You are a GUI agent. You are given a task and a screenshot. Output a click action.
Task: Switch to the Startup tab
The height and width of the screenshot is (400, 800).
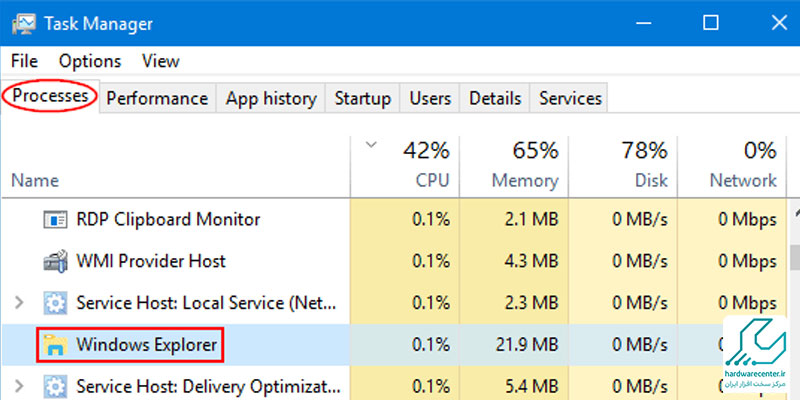tap(363, 98)
